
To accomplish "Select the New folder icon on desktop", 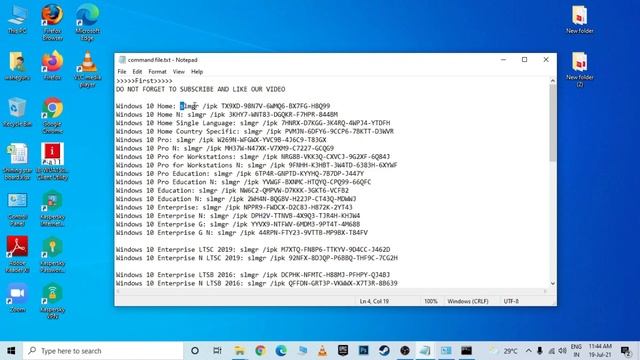I will [580, 19].
